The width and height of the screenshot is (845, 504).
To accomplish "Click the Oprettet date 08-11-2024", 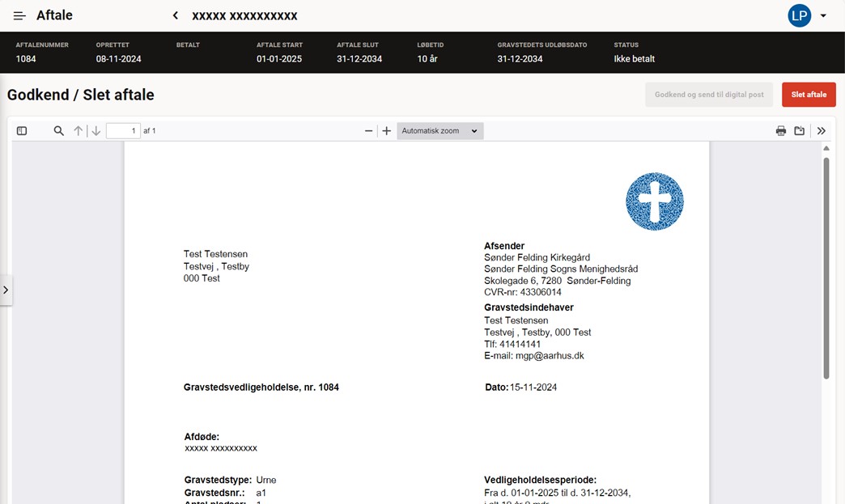I will [x=118, y=59].
